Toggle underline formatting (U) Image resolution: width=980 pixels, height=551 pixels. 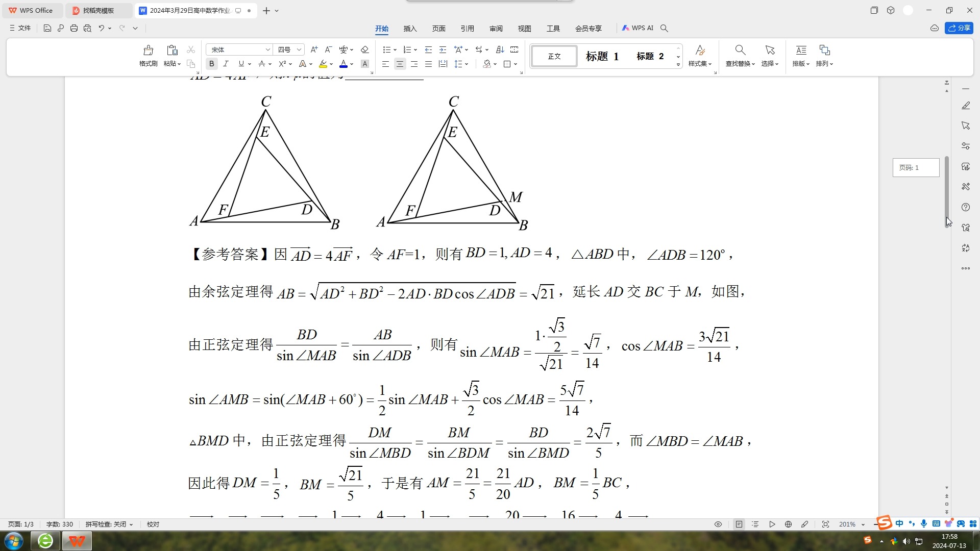(241, 64)
